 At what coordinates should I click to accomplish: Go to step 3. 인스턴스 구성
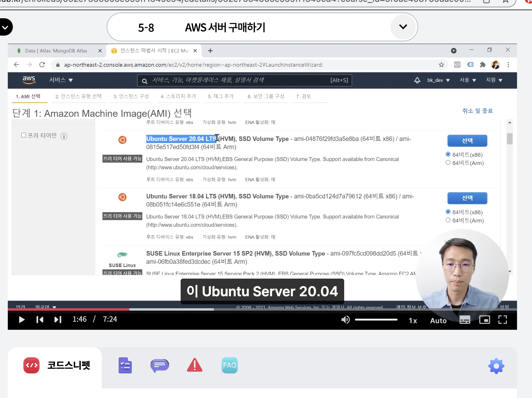[x=131, y=96]
